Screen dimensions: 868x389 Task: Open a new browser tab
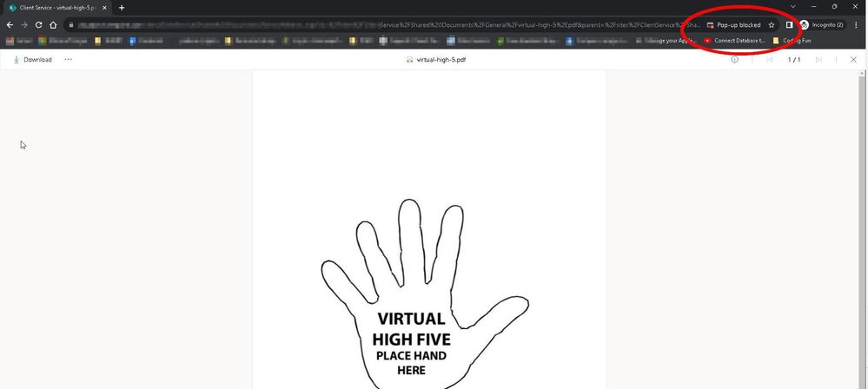coord(122,8)
